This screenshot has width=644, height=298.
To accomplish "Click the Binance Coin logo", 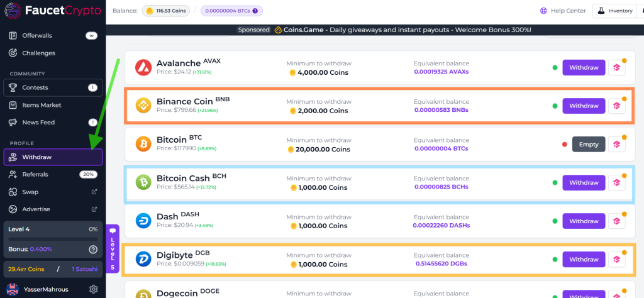I will [144, 106].
